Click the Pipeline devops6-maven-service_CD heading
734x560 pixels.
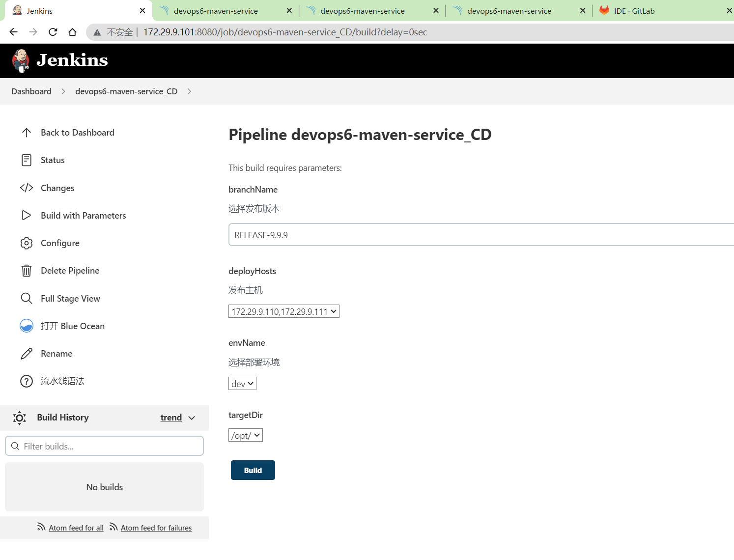[x=360, y=135]
